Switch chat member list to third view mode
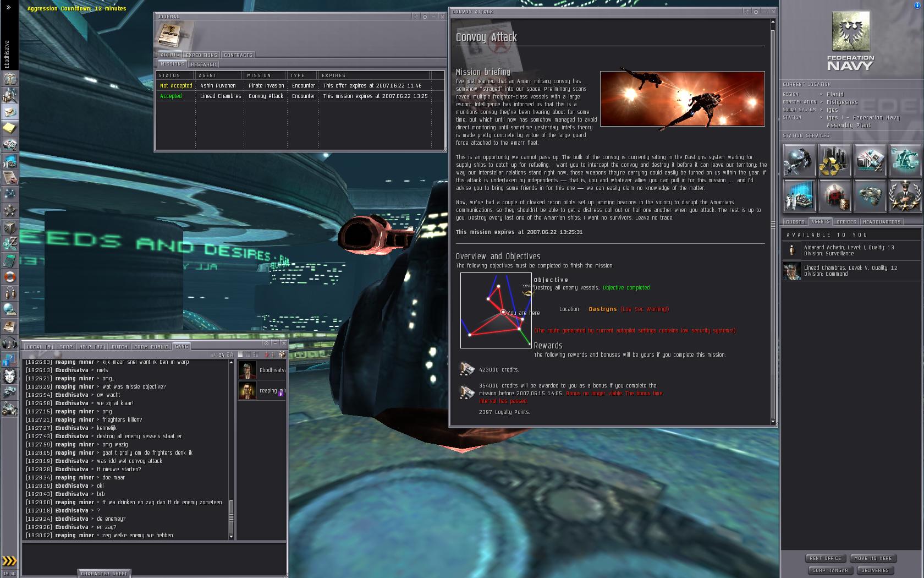This screenshot has height=578, width=924. 256,355
